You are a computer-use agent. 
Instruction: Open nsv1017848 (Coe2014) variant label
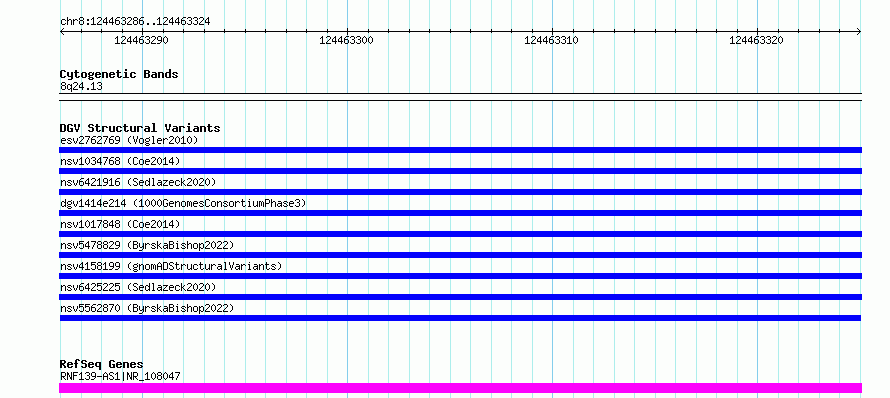point(120,224)
